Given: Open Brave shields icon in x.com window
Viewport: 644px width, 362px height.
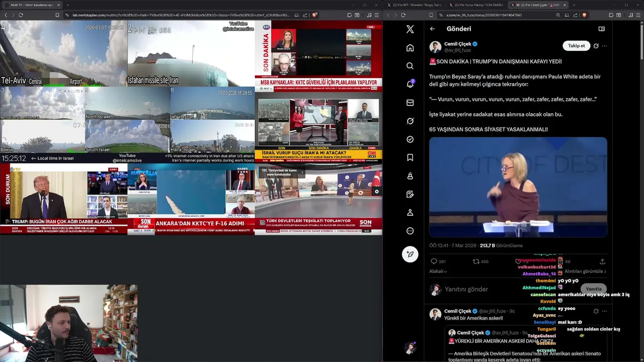Looking at the screenshot, I should pyautogui.click(x=584, y=15).
